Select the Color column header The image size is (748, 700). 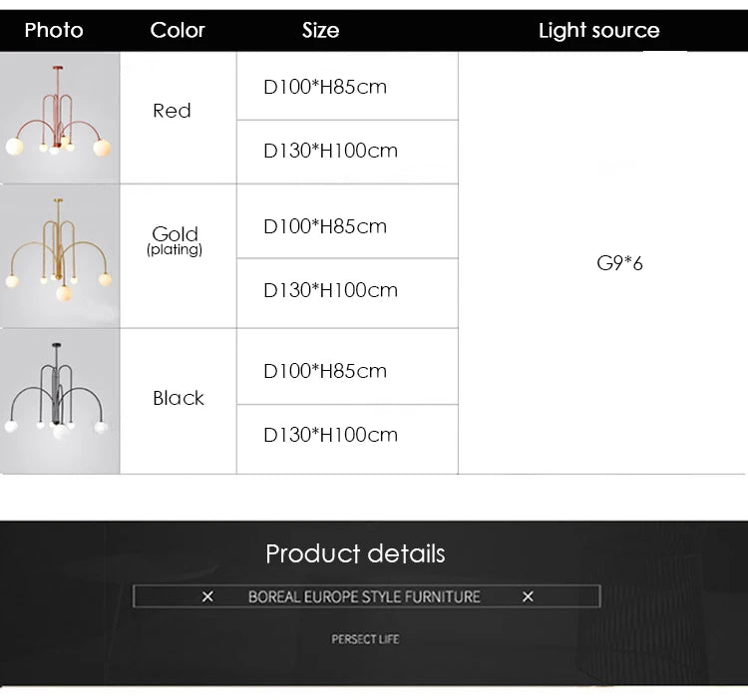point(178,30)
